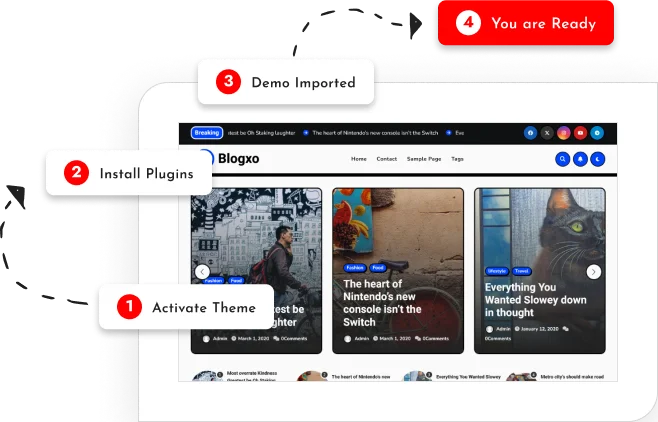Click March 1, 2020 on street-art card
Screen dimensions: 658x422
point(253,339)
